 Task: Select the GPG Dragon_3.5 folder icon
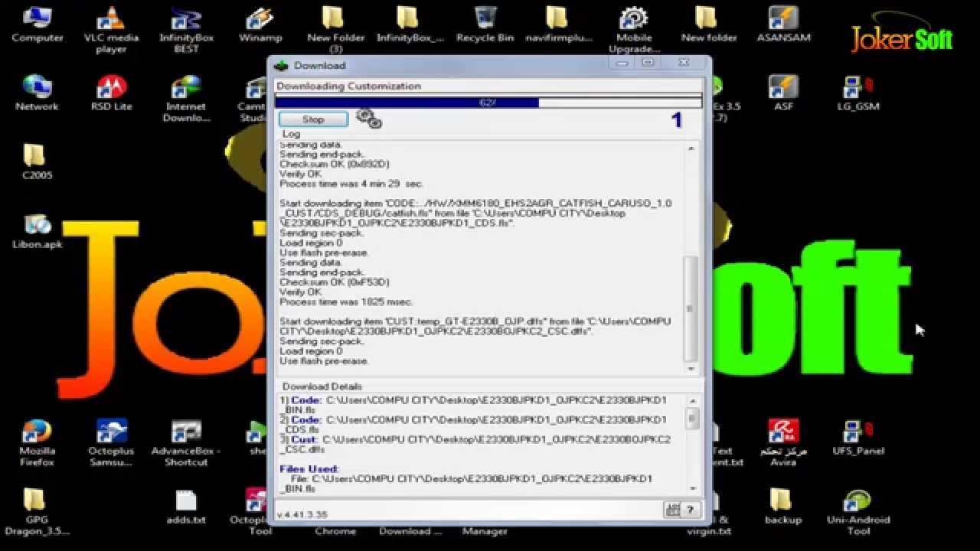pos(37,512)
